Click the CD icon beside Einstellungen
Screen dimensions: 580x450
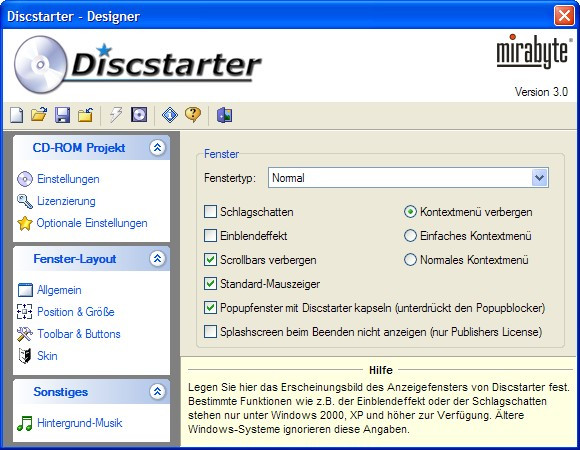(25, 179)
